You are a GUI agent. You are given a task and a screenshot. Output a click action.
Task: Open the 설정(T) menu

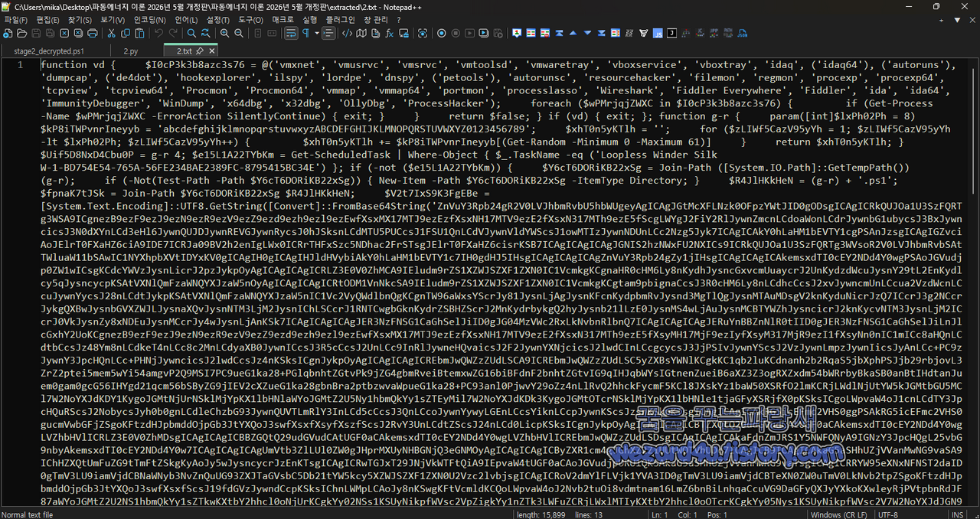[218, 19]
